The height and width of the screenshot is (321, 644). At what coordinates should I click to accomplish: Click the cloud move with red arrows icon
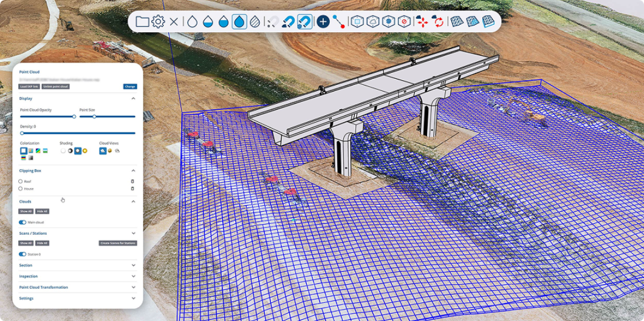422,21
